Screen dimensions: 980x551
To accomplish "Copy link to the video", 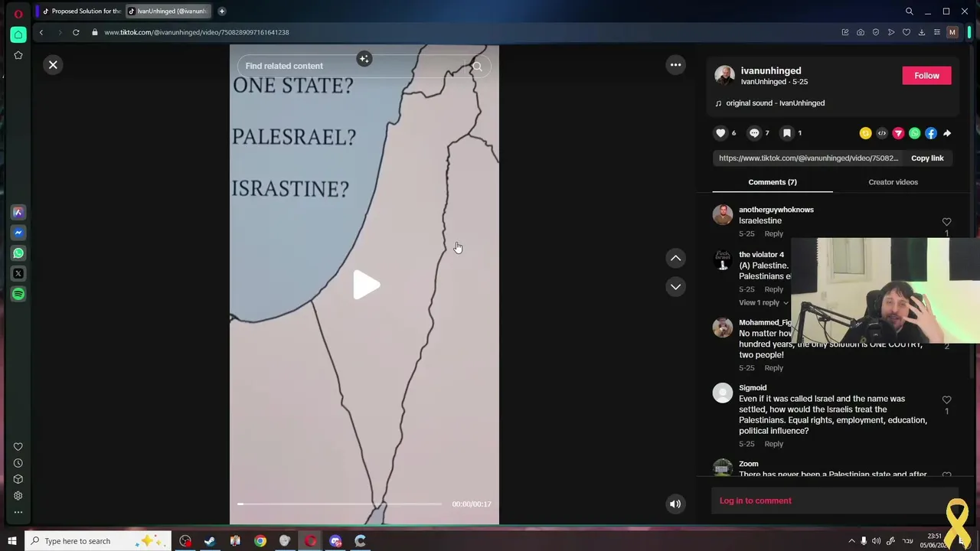I will 927,158.
